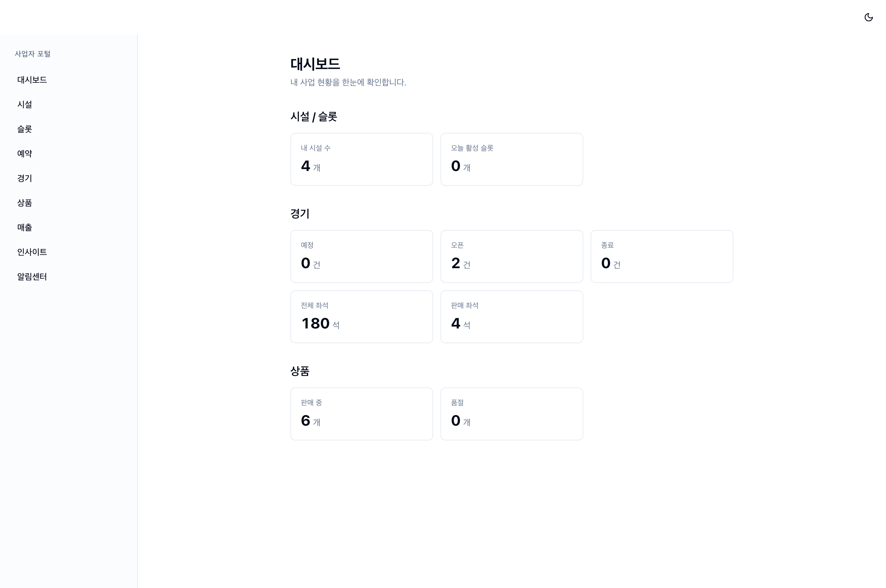Toggle dark mode with the moon icon
Screen dimensions: 886x588
868,17
